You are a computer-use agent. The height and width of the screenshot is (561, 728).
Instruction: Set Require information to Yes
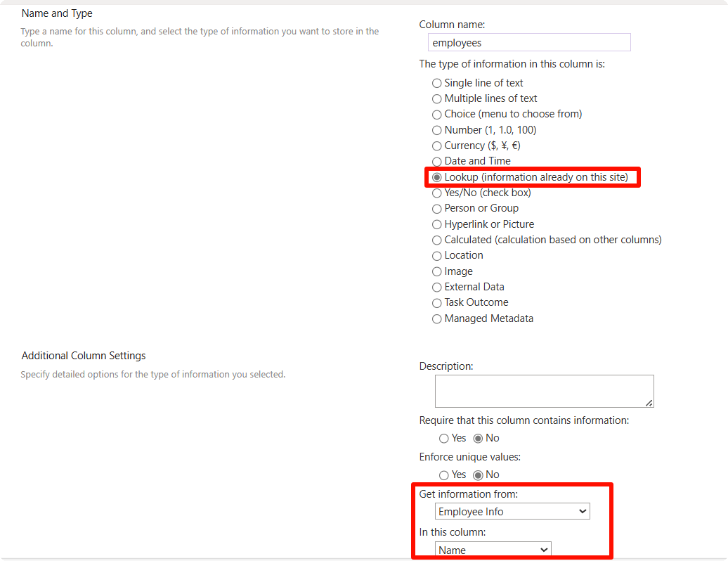coord(443,438)
